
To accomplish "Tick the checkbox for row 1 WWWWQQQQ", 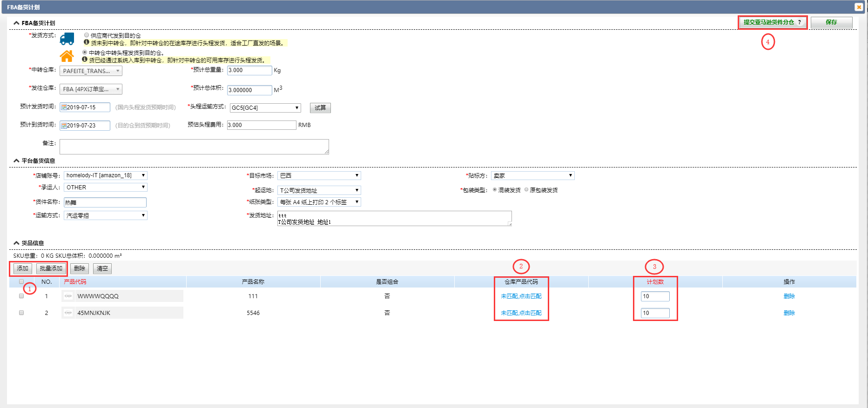I will [21, 296].
